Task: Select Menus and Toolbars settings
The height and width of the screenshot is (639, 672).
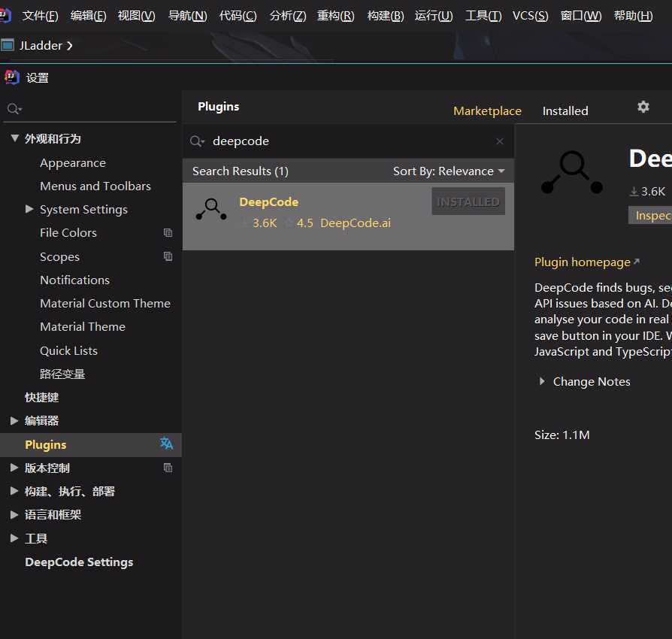Action: (x=95, y=186)
